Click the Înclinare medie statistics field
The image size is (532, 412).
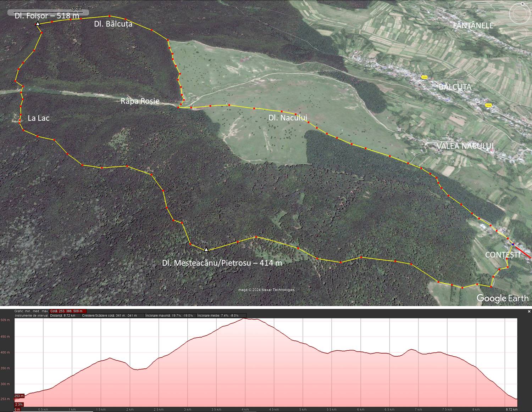click(218, 315)
